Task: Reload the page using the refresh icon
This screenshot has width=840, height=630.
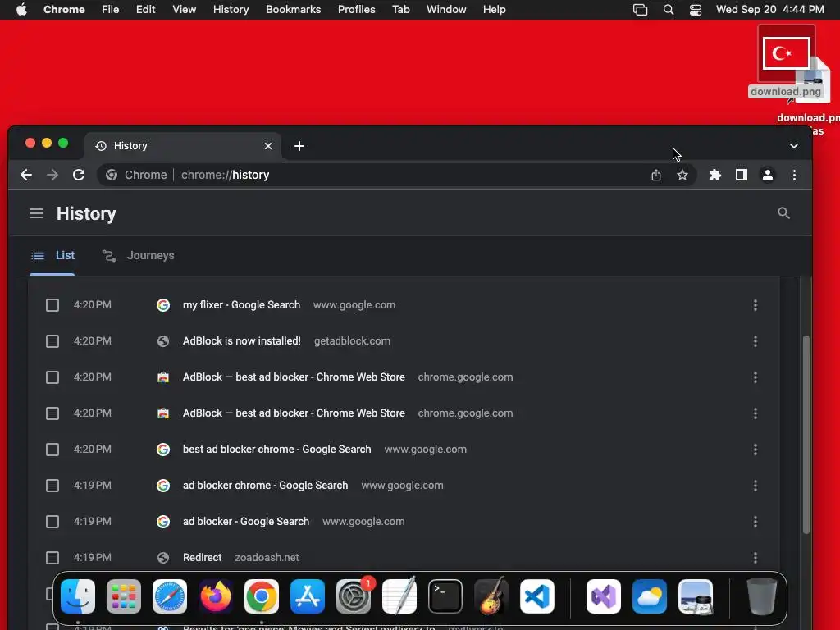Action: pos(79,176)
